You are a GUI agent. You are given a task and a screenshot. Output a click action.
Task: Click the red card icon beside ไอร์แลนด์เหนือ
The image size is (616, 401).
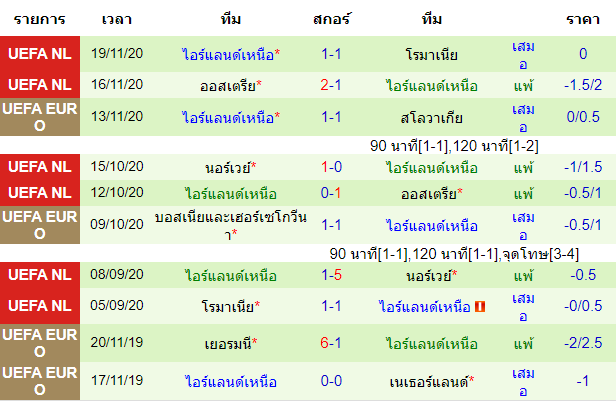pos(480,306)
